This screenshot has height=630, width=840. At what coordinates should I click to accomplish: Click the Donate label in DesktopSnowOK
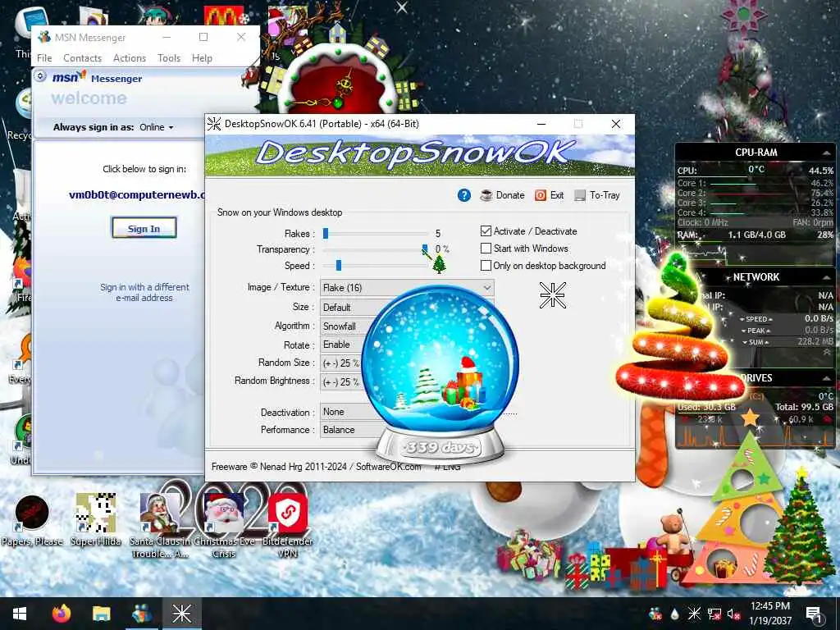click(510, 195)
